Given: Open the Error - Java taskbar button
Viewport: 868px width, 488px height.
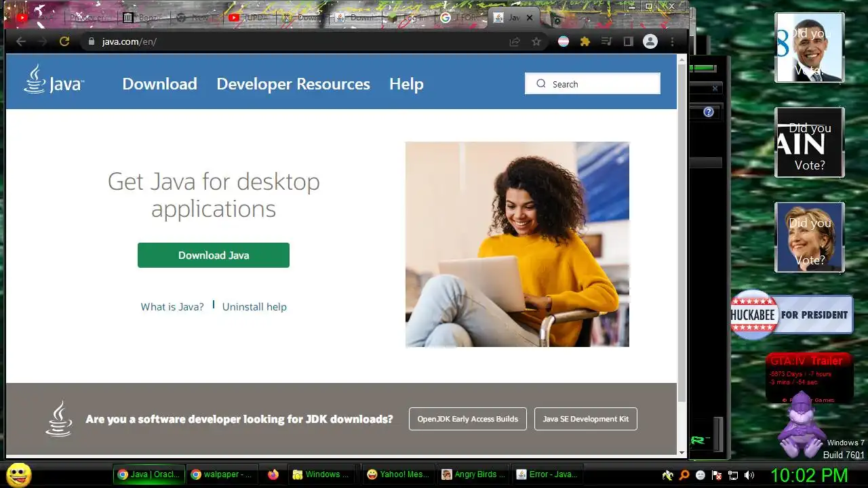Looking at the screenshot, I should click(x=547, y=474).
